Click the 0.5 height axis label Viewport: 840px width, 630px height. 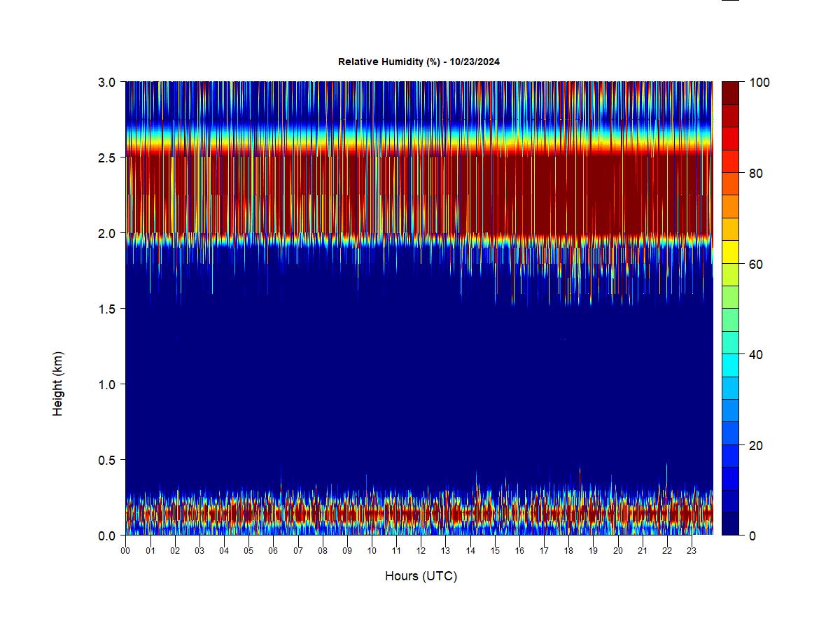pos(107,460)
